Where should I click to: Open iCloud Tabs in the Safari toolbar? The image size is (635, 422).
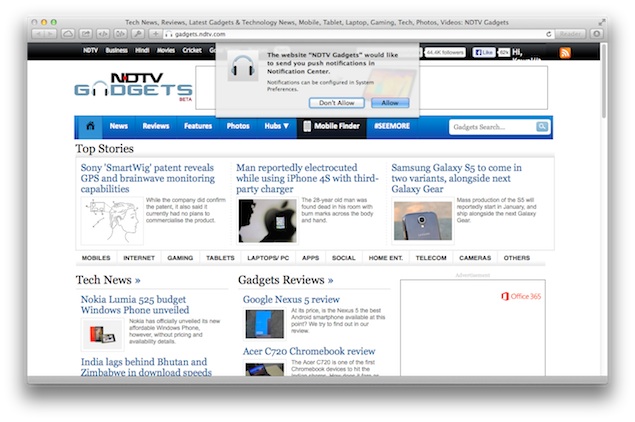click(x=68, y=34)
